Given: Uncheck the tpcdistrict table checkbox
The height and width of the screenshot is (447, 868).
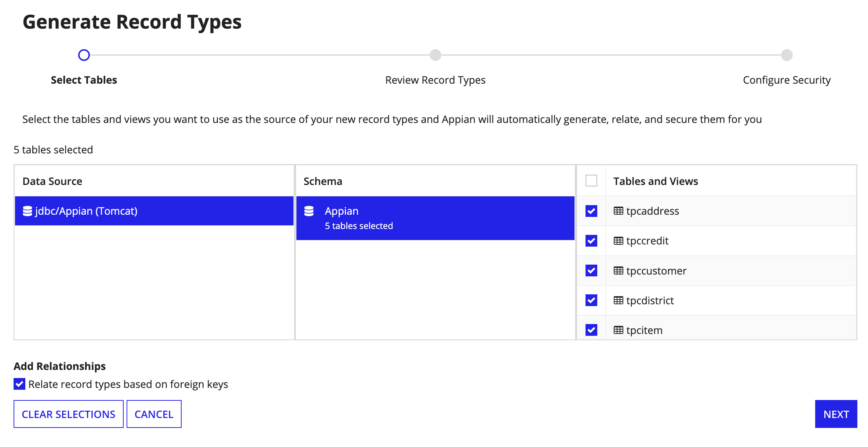Looking at the screenshot, I should click(x=591, y=300).
